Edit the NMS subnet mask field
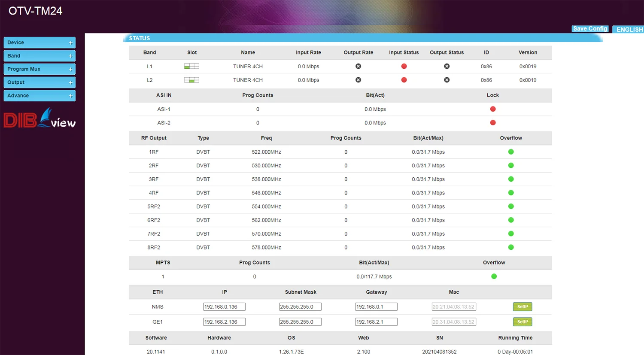 pyautogui.click(x=300, y=307)
